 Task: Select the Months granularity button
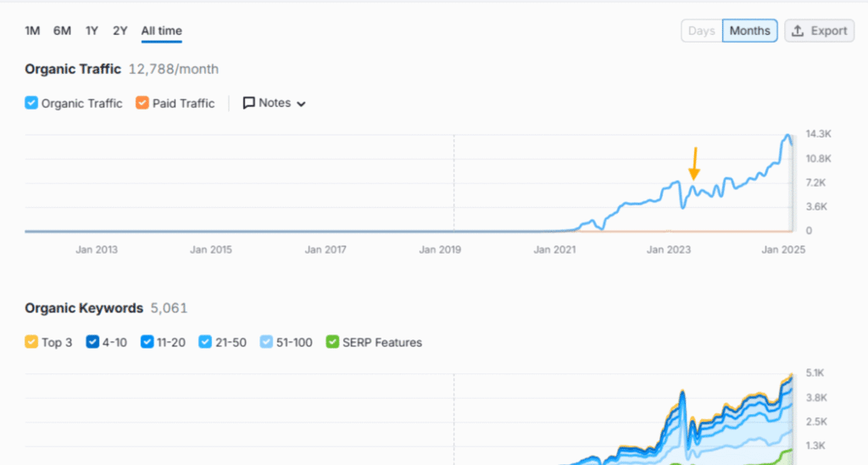(x=749, y=31)
